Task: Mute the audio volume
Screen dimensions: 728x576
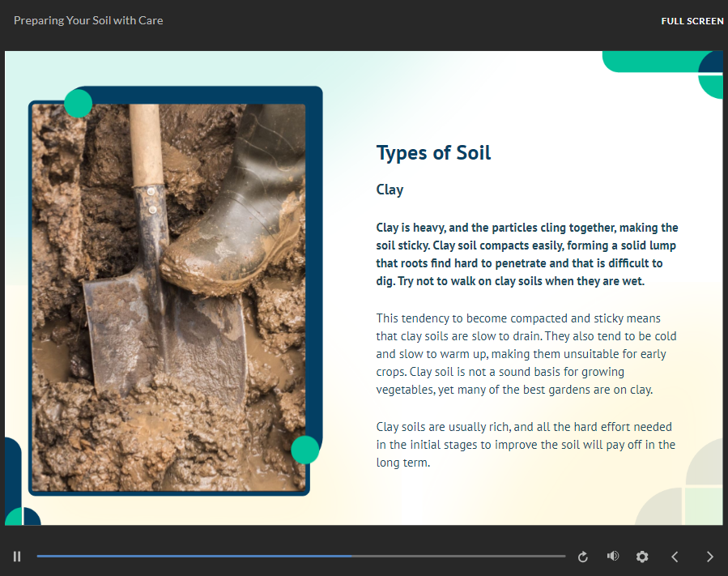Action: [613, 556]
